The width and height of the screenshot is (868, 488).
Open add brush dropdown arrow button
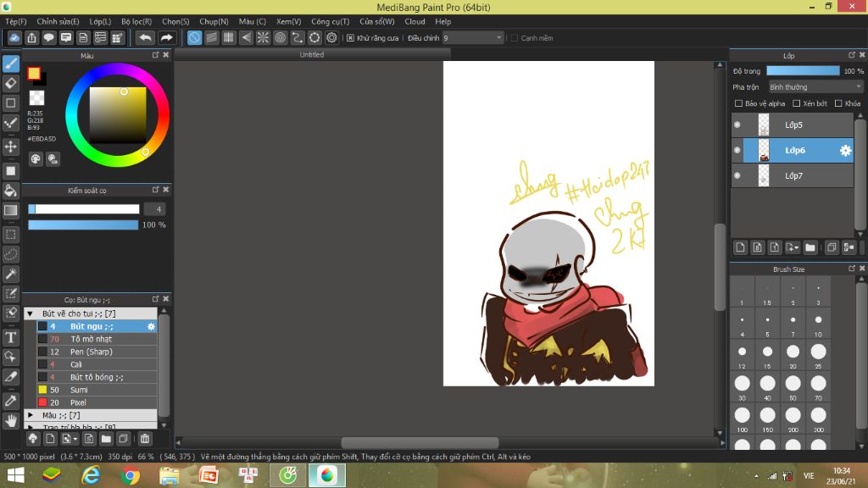[x=70, y=439]
